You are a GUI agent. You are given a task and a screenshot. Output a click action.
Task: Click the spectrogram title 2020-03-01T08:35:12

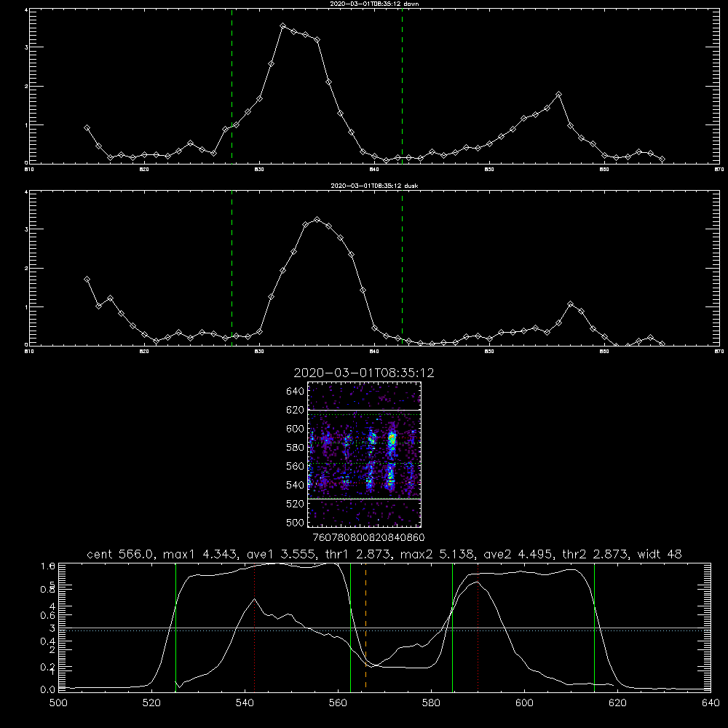(363, 373)
